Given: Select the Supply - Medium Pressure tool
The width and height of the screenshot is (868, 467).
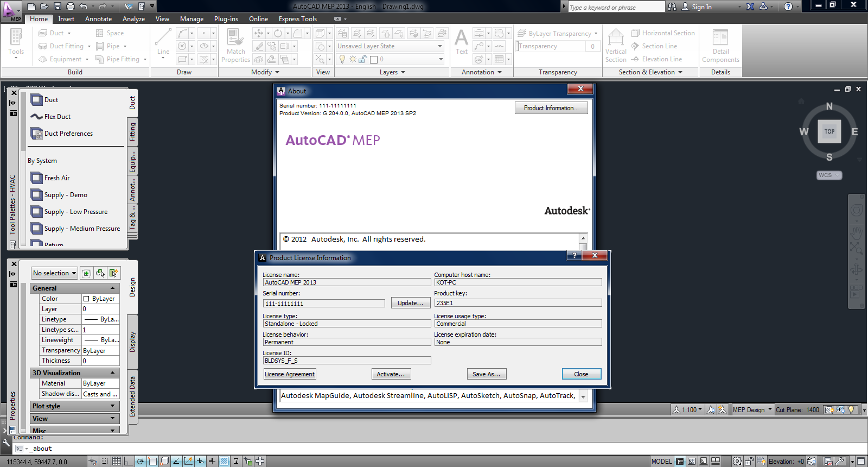Looking at the screenshot, I should (75, 229).
